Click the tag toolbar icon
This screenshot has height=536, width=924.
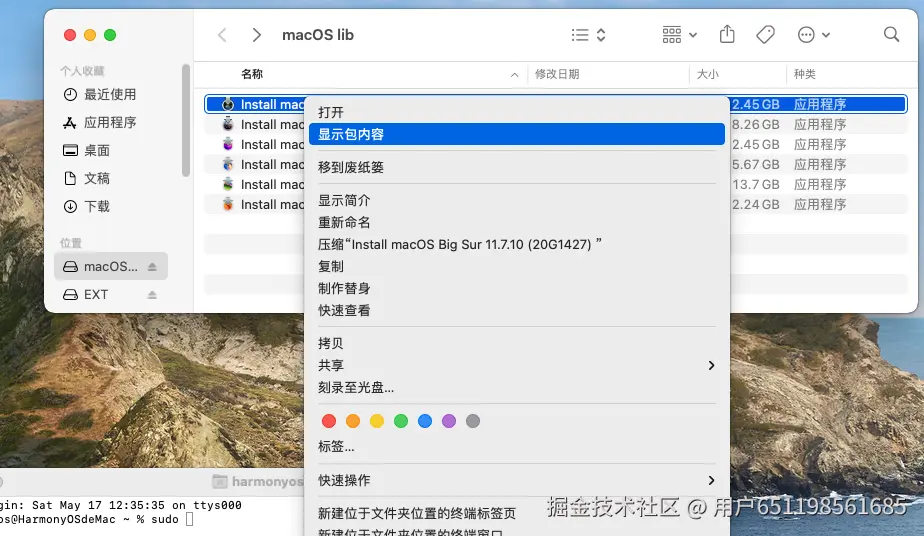click(x=765, y=35)
